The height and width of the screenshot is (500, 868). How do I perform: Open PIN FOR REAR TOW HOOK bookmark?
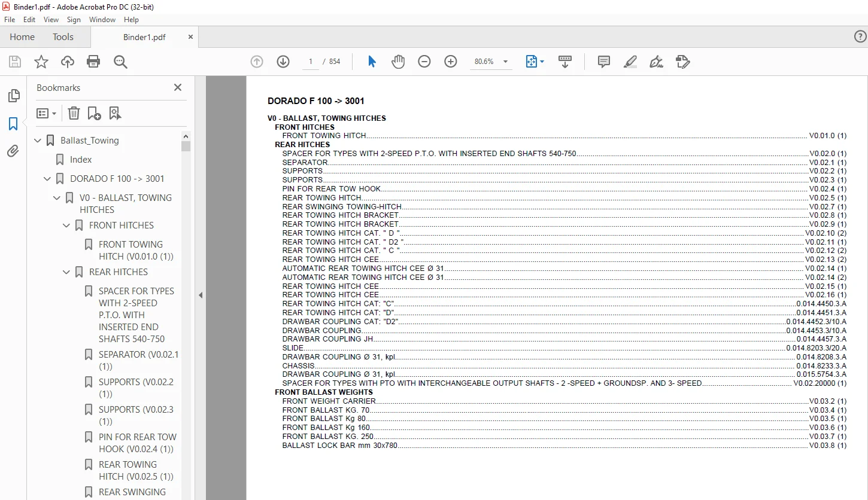coord(138,443)
